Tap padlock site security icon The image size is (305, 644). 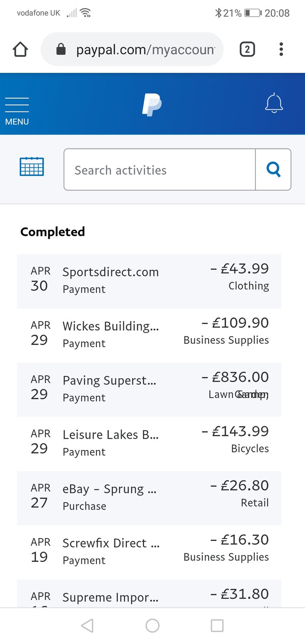61,50
